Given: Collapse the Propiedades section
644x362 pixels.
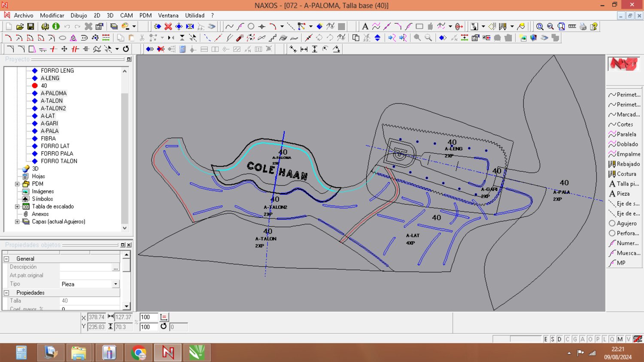Looking at the screenshot, I should pyautogui.click(x=6, y=293).
